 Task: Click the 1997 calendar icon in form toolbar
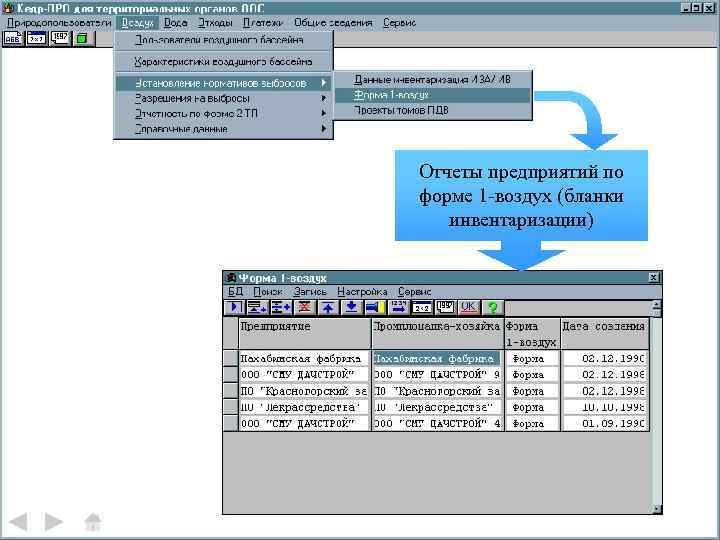445,307
